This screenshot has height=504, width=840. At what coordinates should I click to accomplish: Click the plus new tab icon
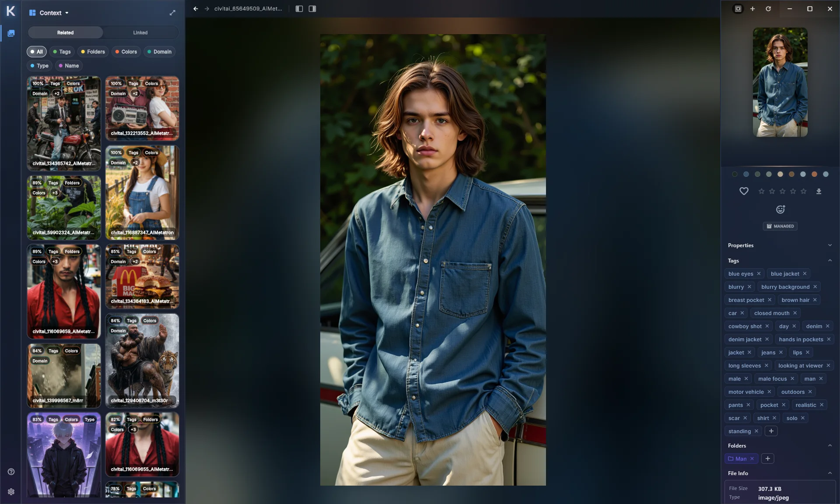click(x=752, y=9)
